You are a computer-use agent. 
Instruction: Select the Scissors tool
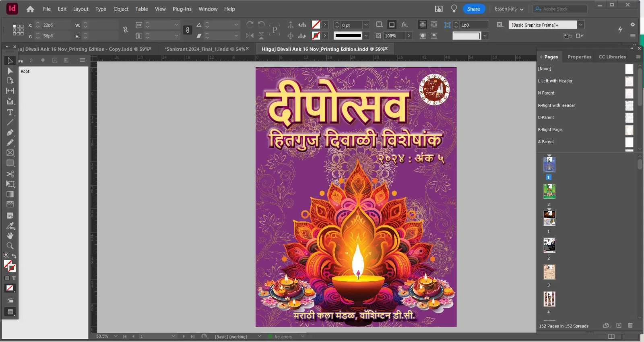tap(10, 174)
